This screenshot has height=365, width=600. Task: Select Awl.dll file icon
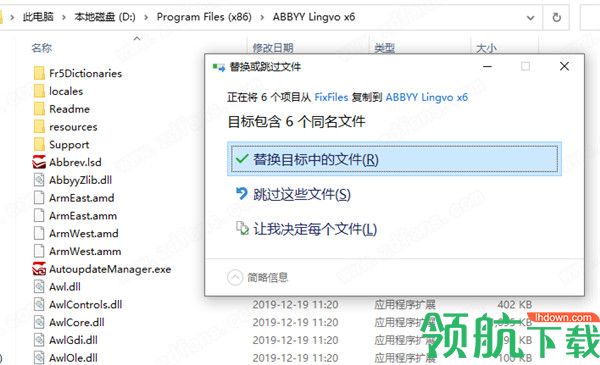tap(39, 287)
